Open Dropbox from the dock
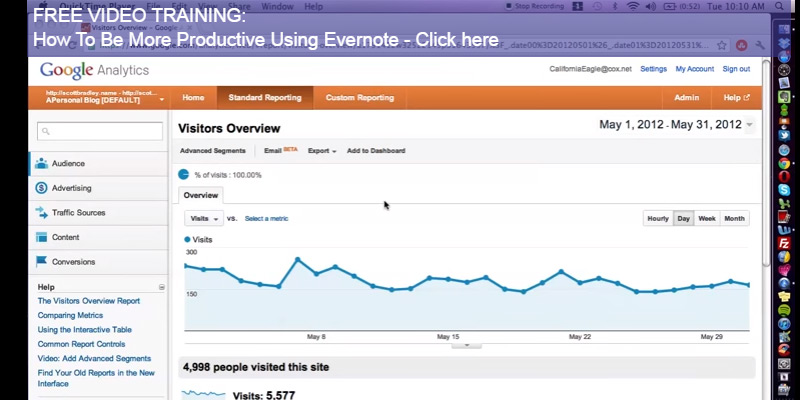The width and height of the screenshot is (800, 400). [x=784, y=43]
